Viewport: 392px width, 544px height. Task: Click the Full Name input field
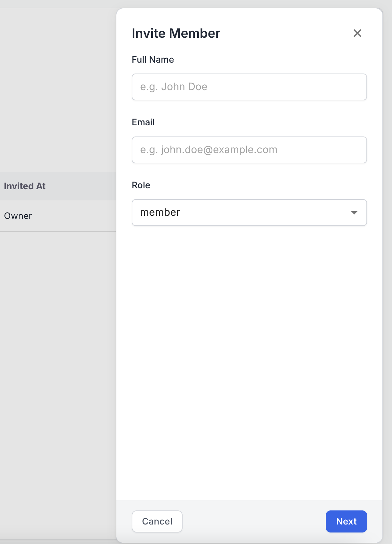coord(249,87)
